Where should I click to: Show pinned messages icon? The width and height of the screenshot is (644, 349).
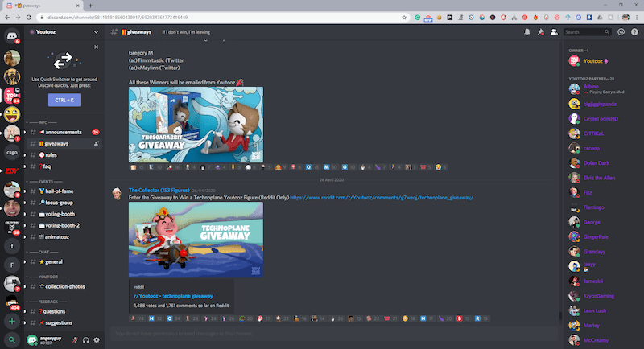540,32
